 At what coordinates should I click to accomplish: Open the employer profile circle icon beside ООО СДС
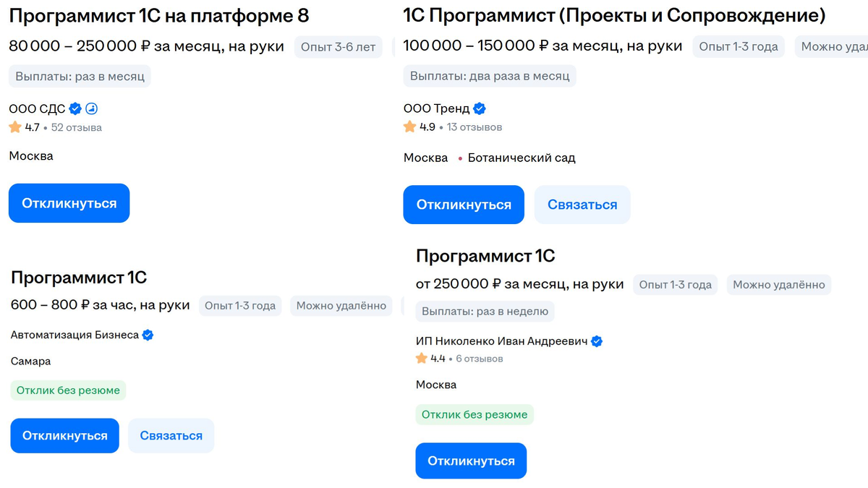pos(91,109)
